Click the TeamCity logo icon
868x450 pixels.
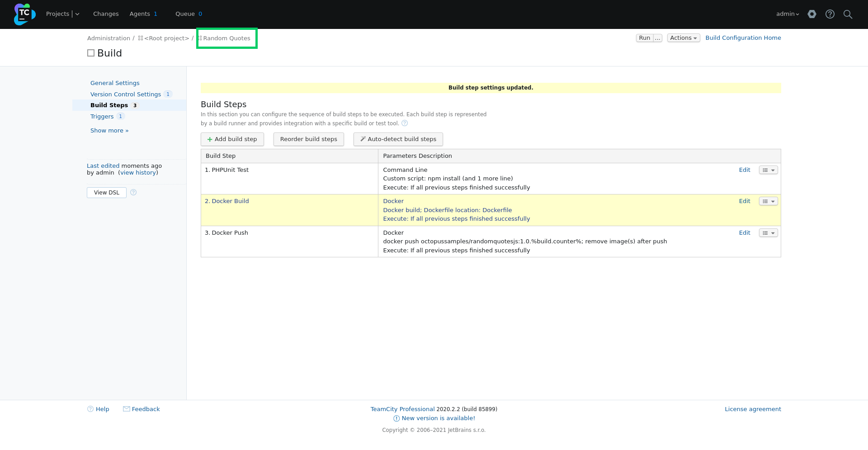[x=24, y=14]
